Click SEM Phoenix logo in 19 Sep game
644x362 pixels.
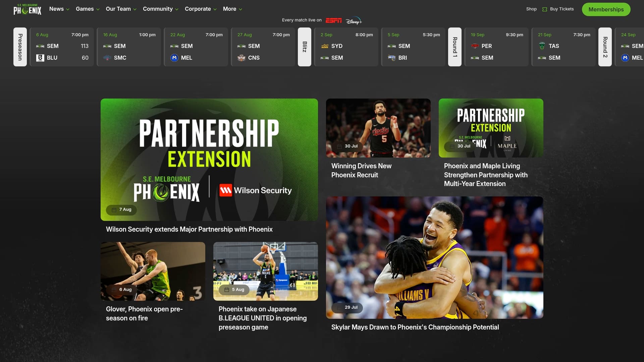coord(475,58)
